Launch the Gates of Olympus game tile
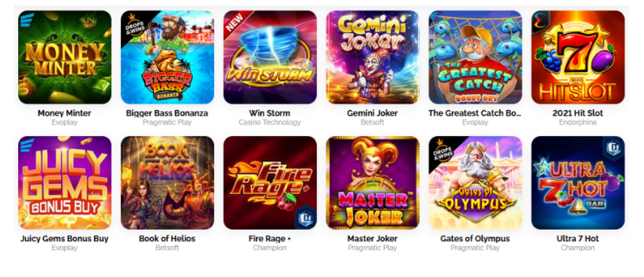 point(475,183)
